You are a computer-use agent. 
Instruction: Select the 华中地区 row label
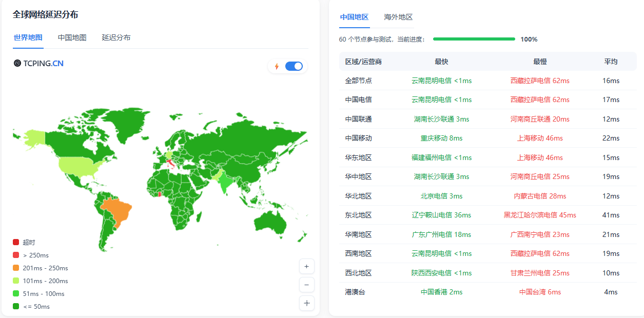click(x=358, y=176)
